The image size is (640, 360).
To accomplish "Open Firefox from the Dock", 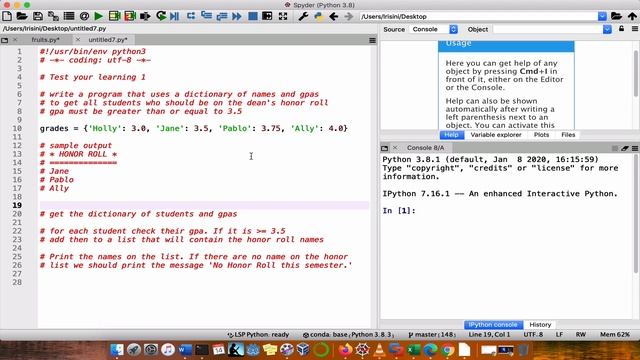I will [x=345, y=350].
